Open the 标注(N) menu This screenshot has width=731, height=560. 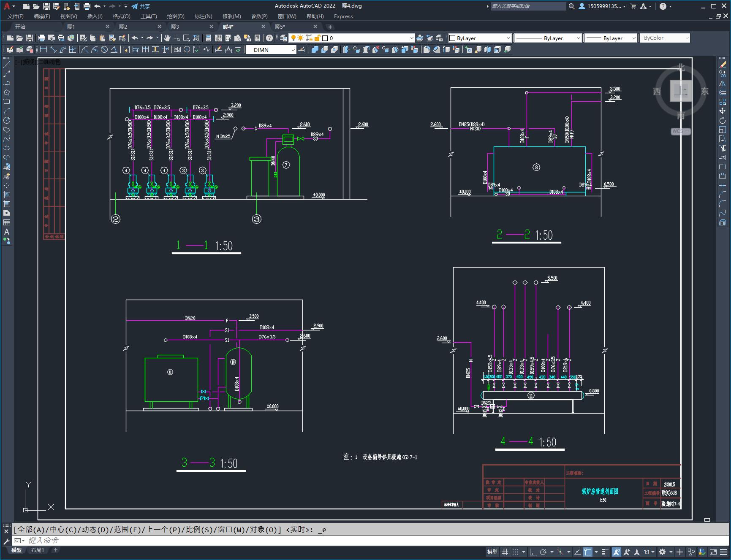(x=204, y=16)
